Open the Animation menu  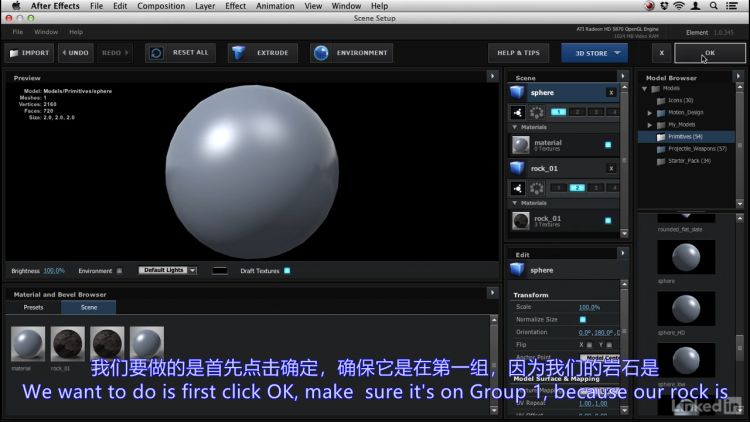275,6
